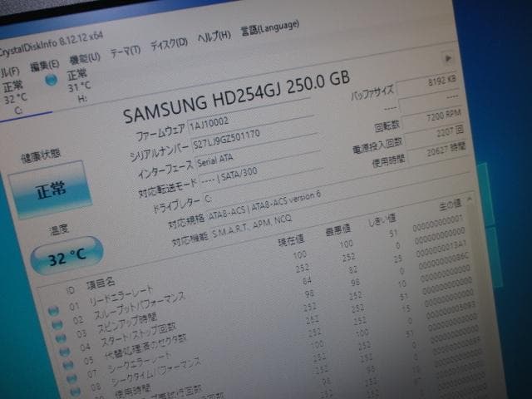Open the 言語(Language) menu
Viewport: 532px width, 399px height.
(x=269, y=27)
